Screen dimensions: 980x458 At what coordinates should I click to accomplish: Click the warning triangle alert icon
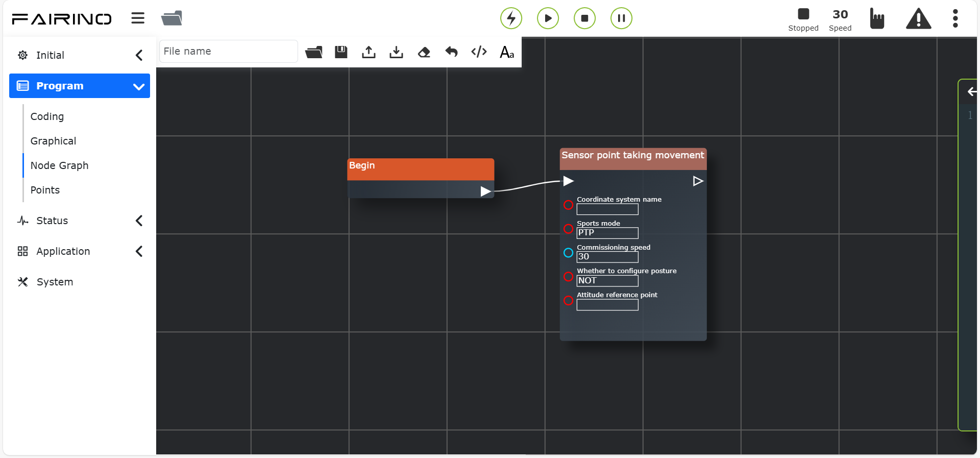click(918, 19)
